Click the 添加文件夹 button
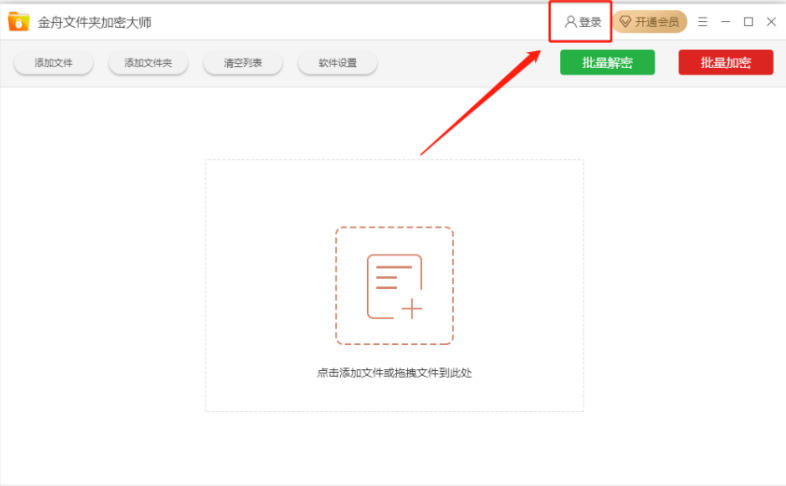Viewport: 786px width, 486px height. [x=148, y=63]
